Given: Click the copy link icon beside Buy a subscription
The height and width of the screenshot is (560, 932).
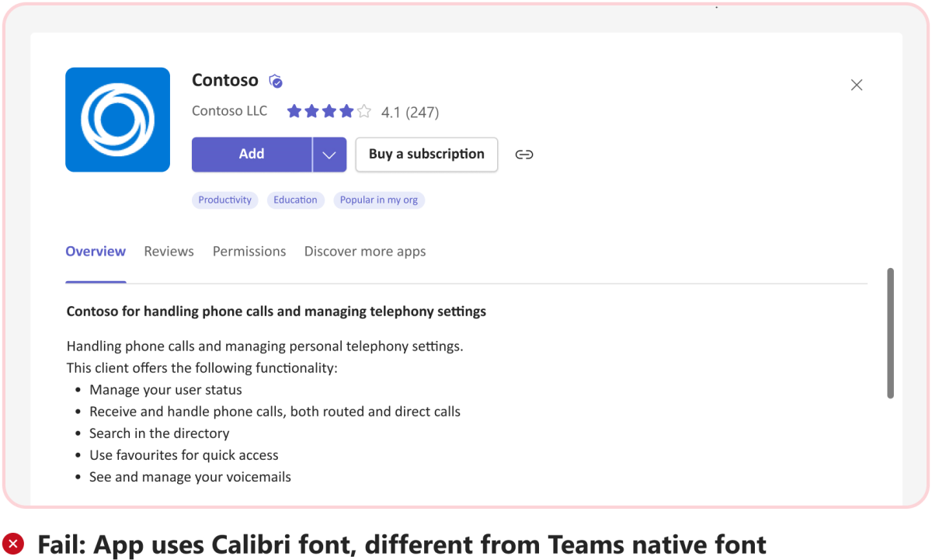Looking at the screenshot, I should click(x=524, y=155).
